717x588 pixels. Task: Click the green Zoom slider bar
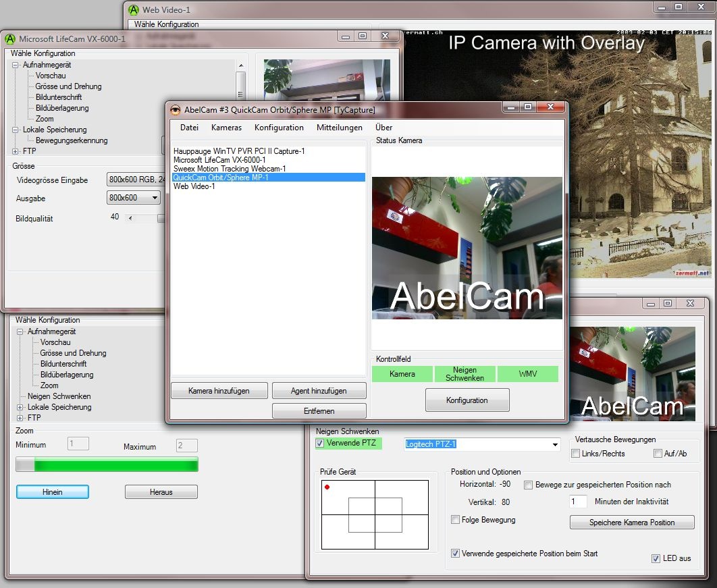click(x=115, y=464)
